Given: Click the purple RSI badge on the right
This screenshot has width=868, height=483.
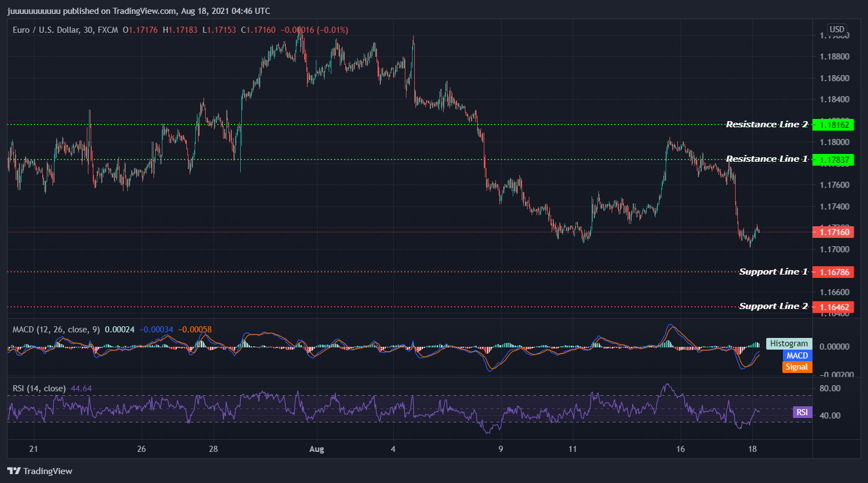Looking at the screenshot, I should point(802,412).
